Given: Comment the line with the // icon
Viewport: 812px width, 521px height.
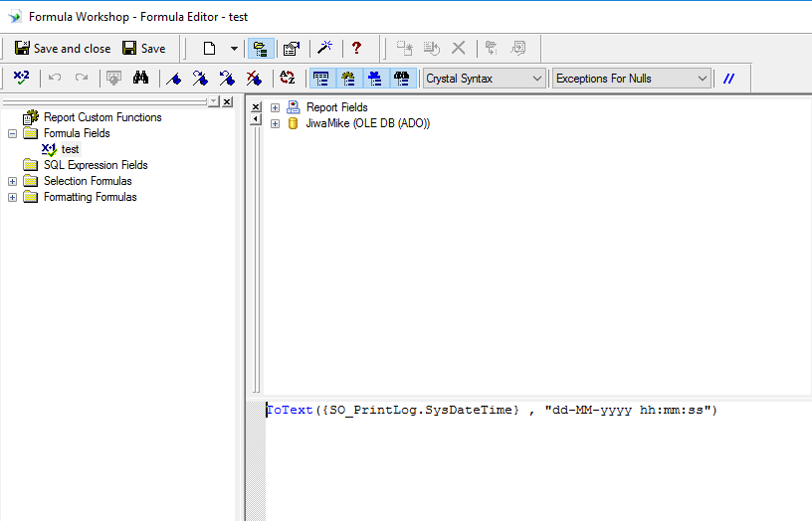Looking at the screenshot, I should click(x=728, y=79).
